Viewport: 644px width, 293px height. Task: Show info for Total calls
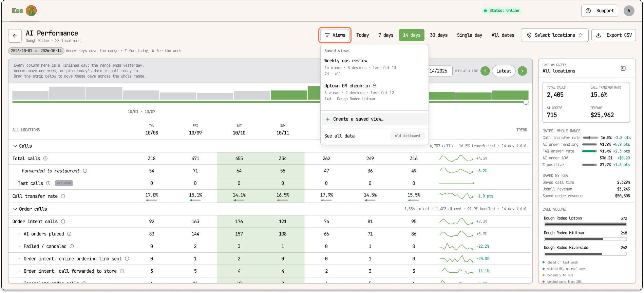(45, 159)
